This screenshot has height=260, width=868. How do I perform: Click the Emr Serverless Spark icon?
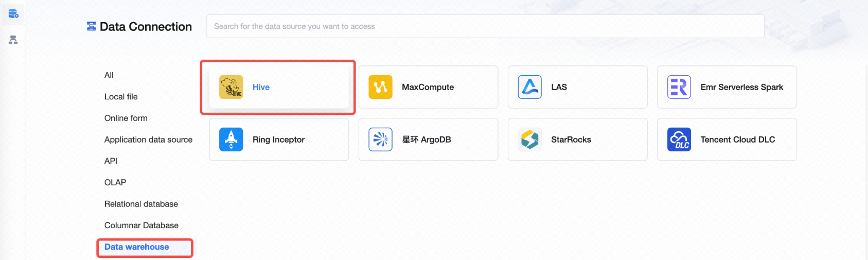(679, 87)
